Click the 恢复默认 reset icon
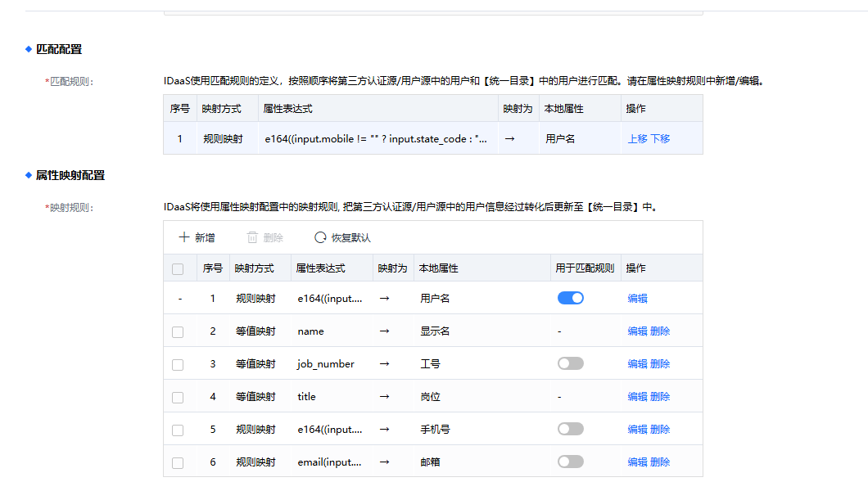 [320, 237]
